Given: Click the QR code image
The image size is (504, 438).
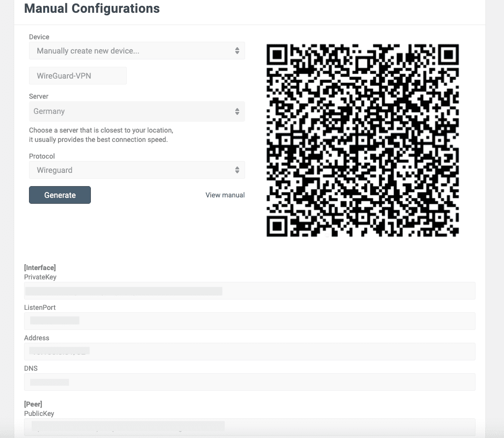Looking at the screenshot, I should pyautogui.click(x=363, y=140).
